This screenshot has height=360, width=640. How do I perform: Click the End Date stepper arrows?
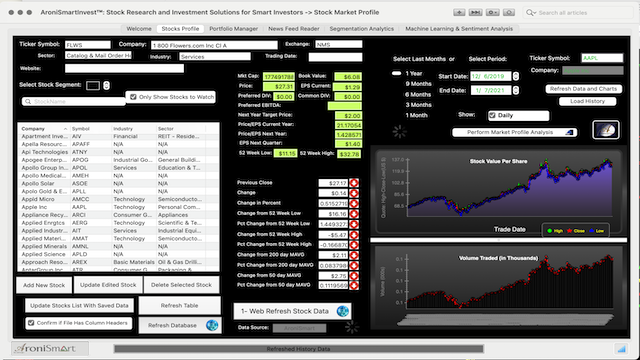point(516,90)
